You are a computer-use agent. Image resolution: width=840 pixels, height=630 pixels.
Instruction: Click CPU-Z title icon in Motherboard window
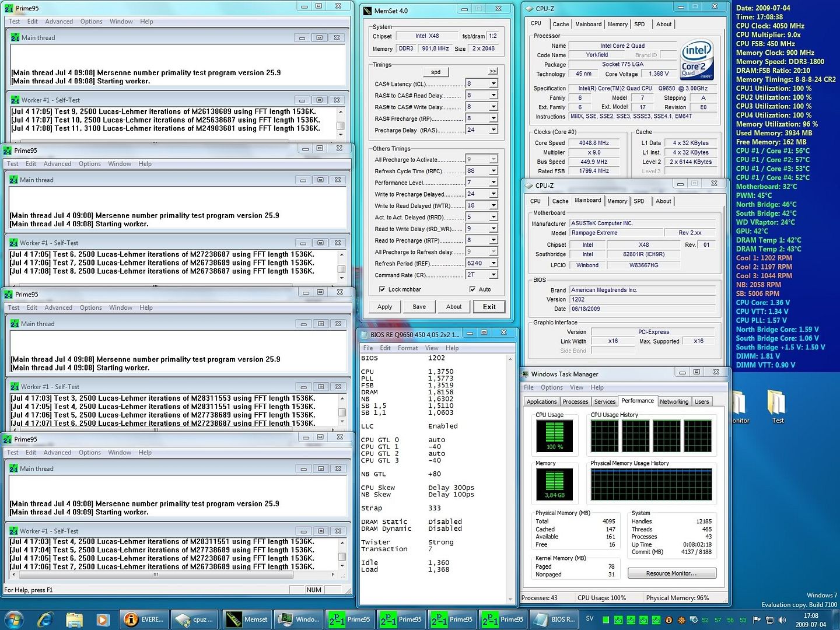(x=528, y=185)
